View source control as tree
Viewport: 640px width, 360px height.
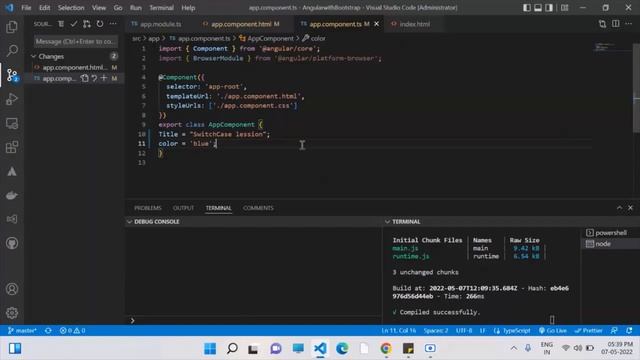61,24
